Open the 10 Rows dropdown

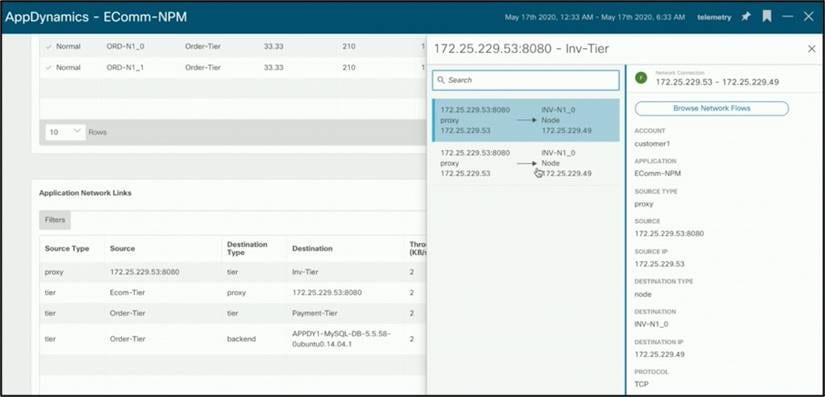tap(65, 132)
